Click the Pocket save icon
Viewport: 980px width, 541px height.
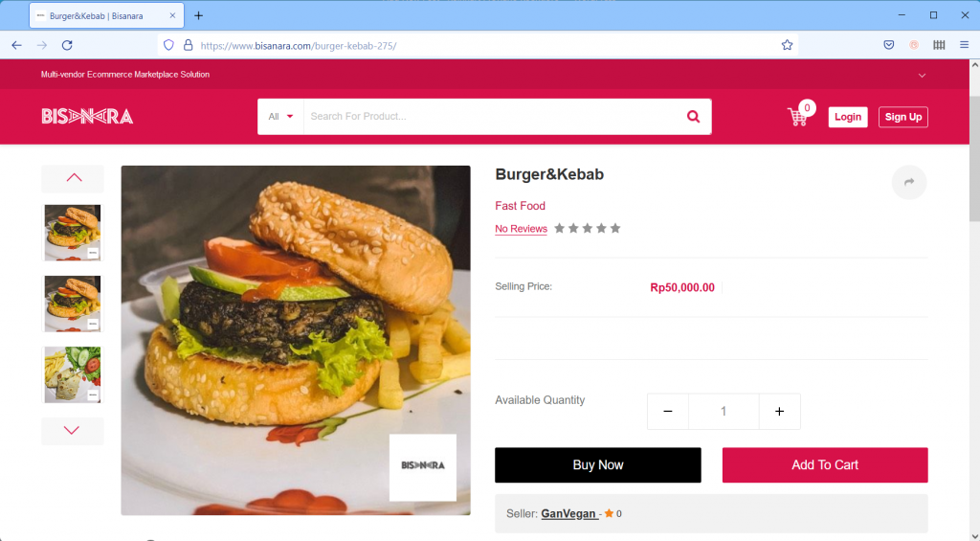(889, 45)
